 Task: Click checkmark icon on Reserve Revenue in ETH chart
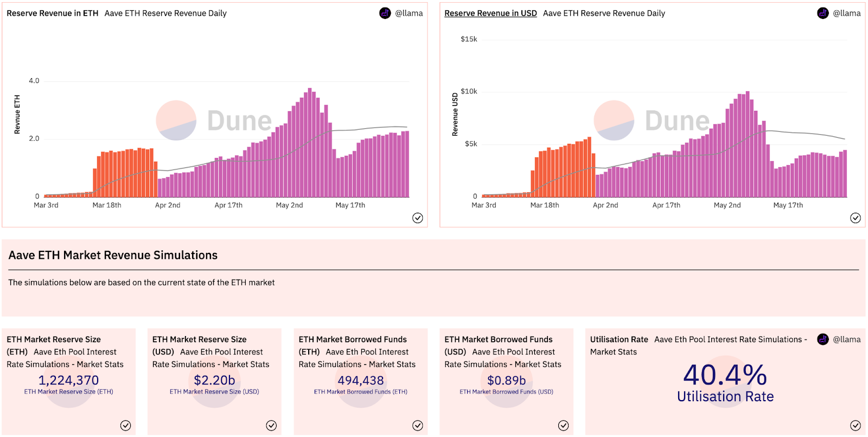[x=418, y=218]
